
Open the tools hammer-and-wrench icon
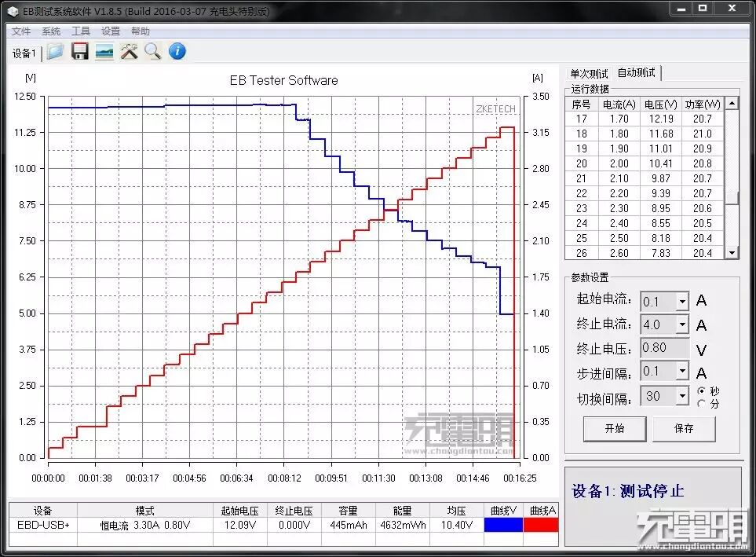coord(129,51)
